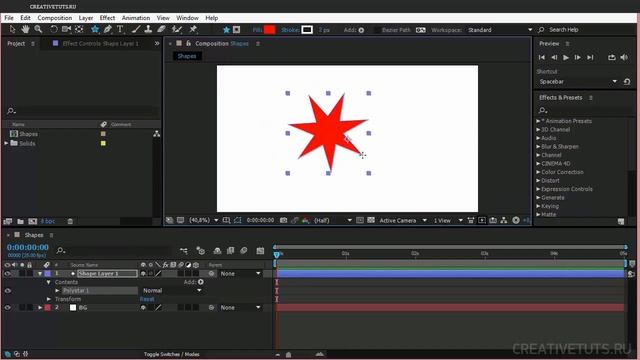Open the viewer magnification percentage dropdown

[x=204, y=220]
